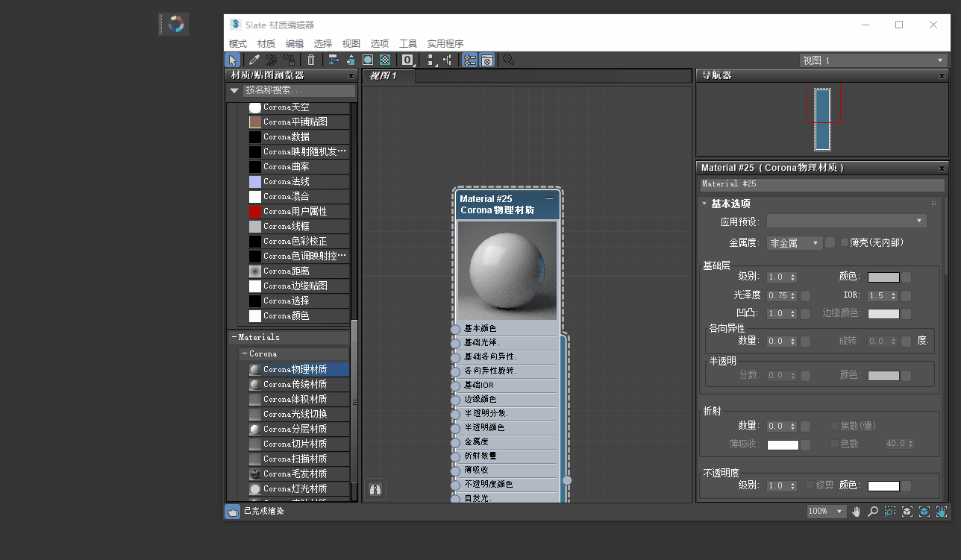Viewport: 961px width, 560px height.
Task: Click the Pan hand tool icon
Action: (x=857, y=512)
